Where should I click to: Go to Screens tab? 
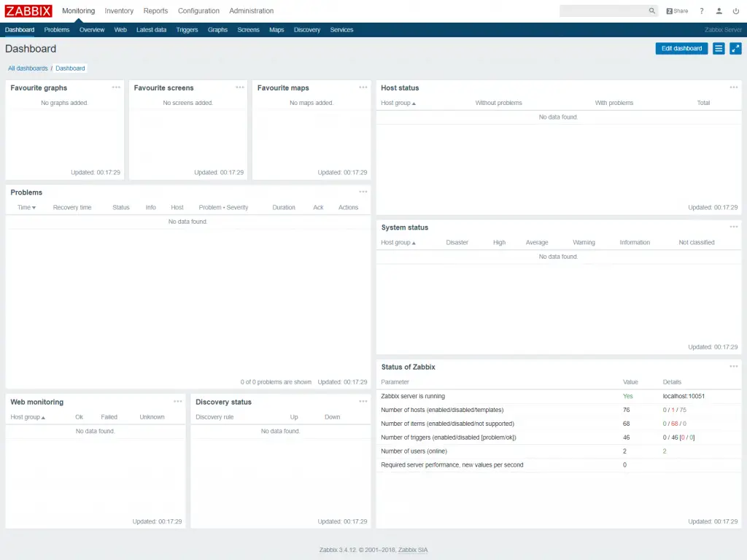[249, 29]
